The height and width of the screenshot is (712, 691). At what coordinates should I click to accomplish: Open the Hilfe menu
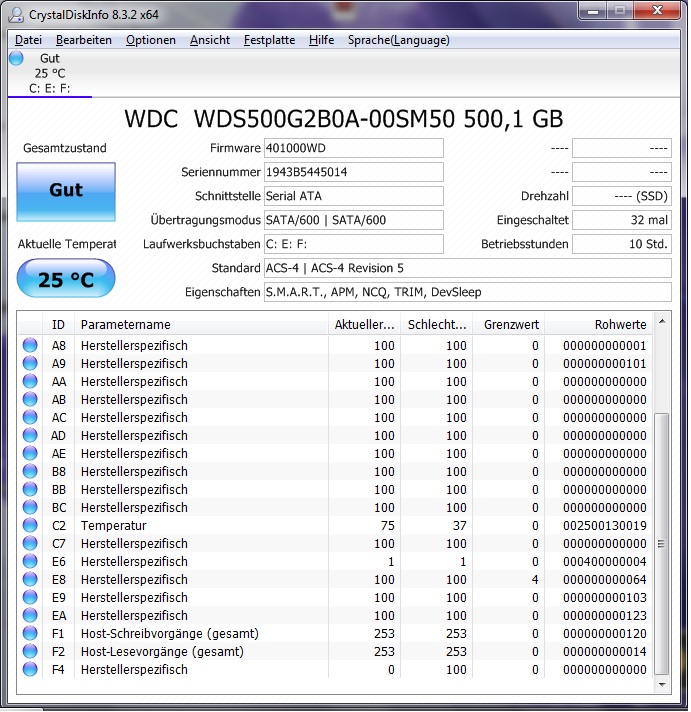click(x=321, y=40)
